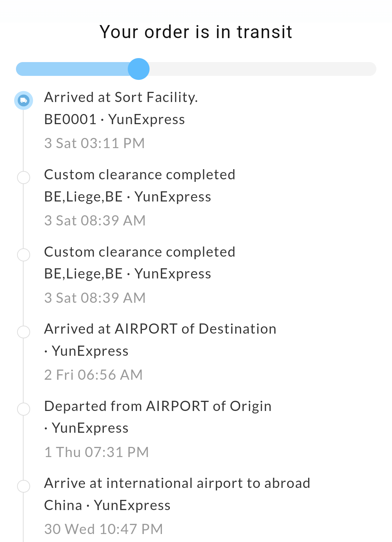
Task: Expand the China arrival tracking event
Action: [177, 483]
